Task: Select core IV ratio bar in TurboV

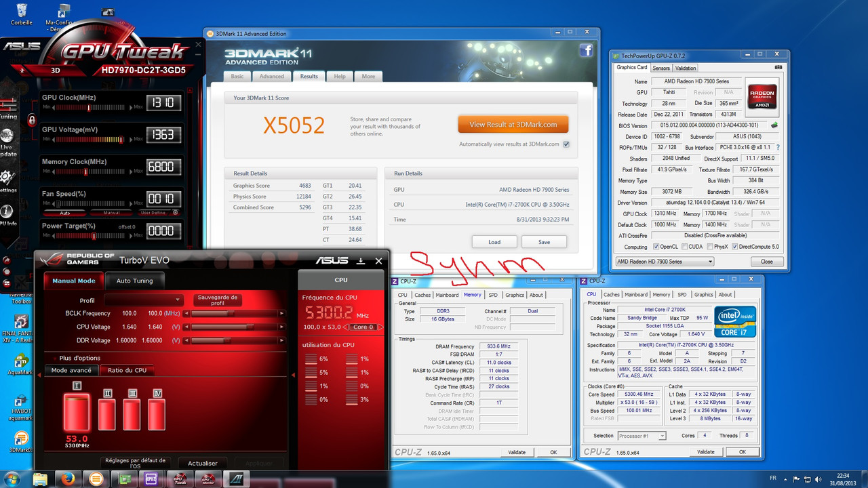Action: (x=157, y=414)
